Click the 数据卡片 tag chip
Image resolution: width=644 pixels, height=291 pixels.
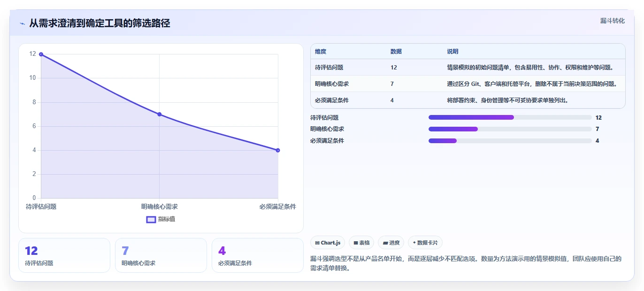(425, 243)
